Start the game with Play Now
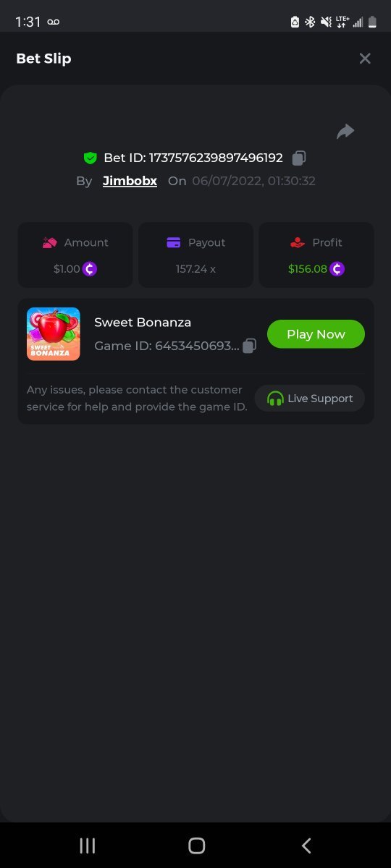The width and height of the screenshot is (391, 868). [x=316, y=334]
